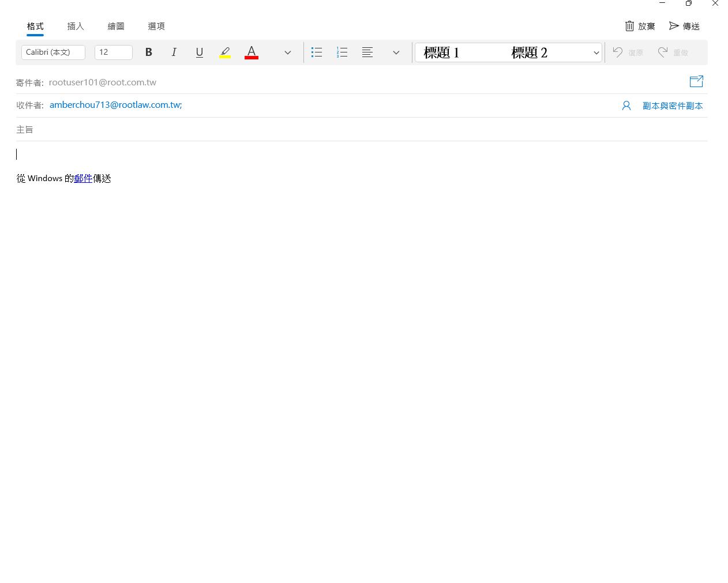Discard the draft with 放棄

click(640, 27)
